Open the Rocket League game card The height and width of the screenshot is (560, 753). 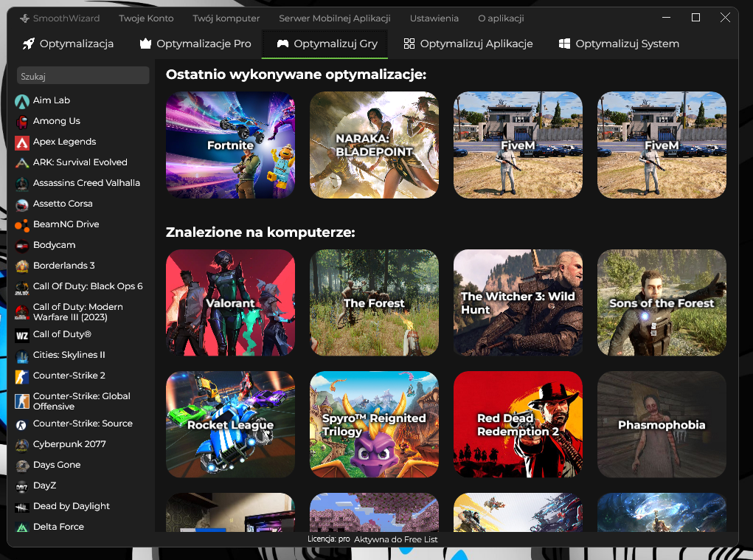[x=231, y=424]
